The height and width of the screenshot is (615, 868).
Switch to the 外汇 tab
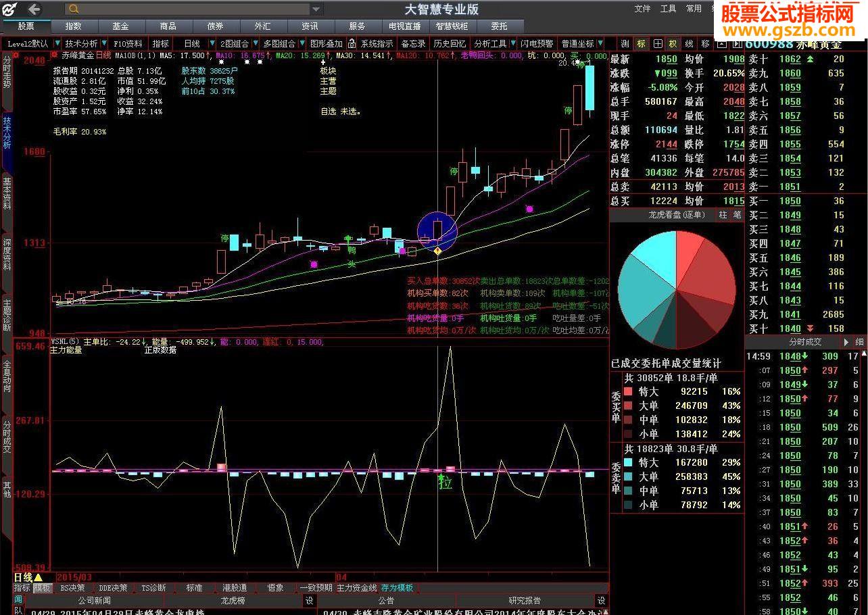[x=263, y=26]
